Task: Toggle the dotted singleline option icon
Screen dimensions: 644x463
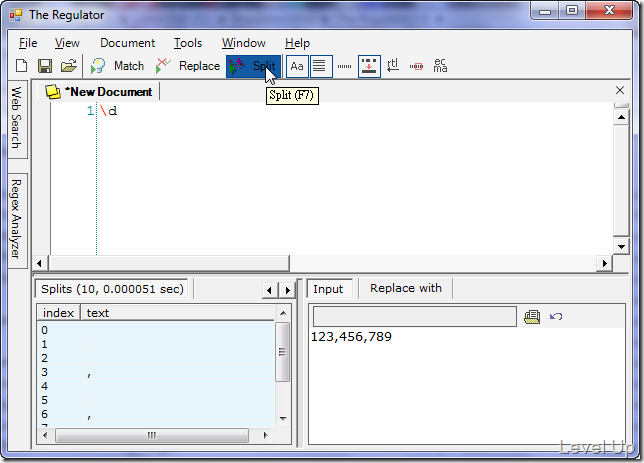Action: click(344, 66)
